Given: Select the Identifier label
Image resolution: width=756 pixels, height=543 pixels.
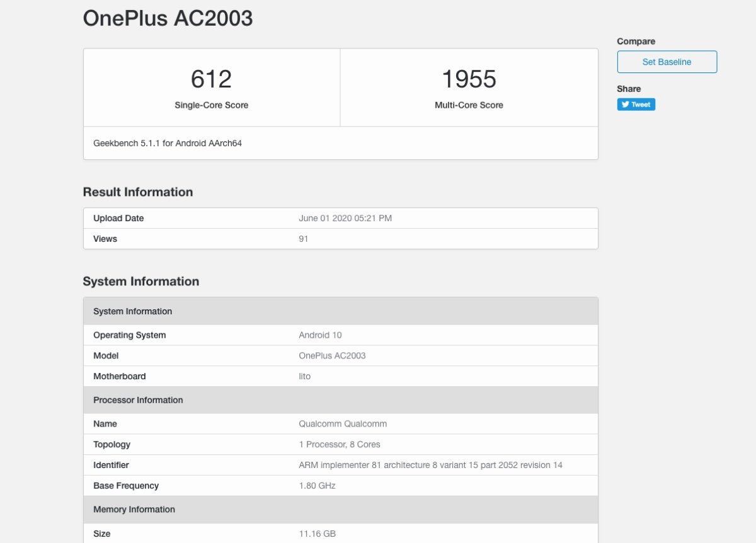Looking at the screenshot, I should pos(112,465).
